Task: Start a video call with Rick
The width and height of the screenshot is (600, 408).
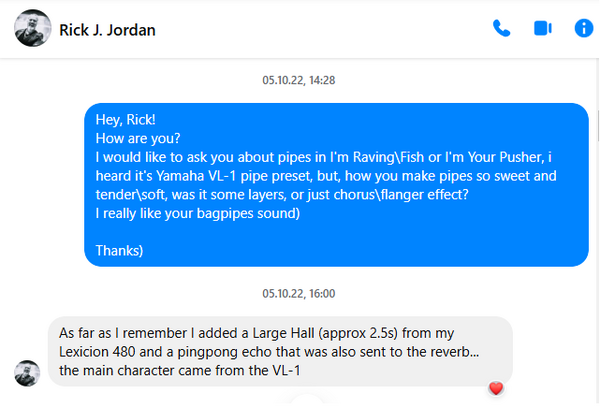Action: pyautogui.click(x=543, y=28)
